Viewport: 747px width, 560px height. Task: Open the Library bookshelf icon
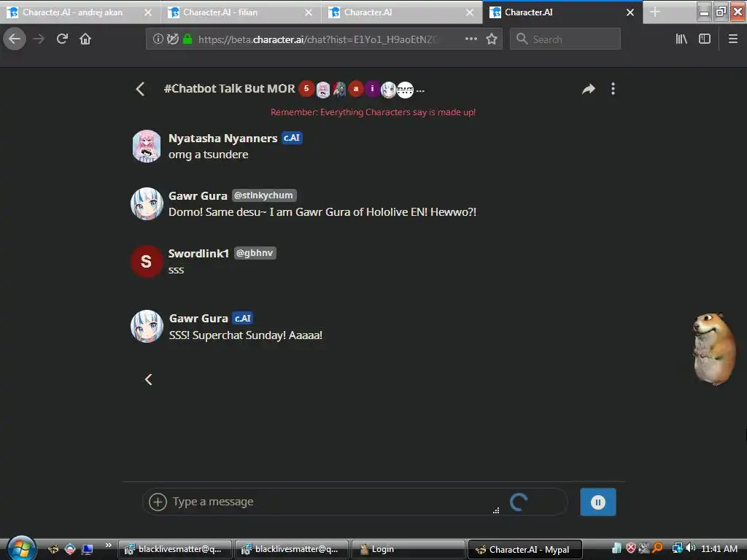coord(681,39)
